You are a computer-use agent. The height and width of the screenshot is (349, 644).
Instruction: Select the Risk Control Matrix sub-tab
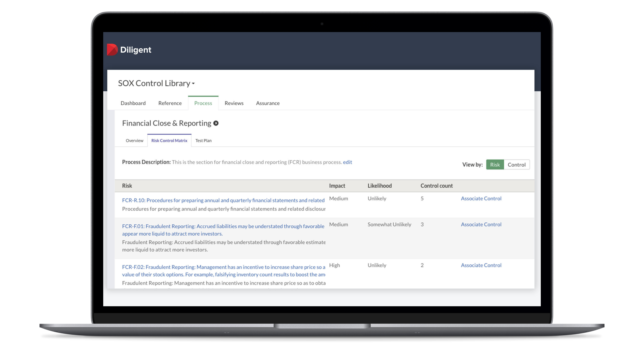169,141
